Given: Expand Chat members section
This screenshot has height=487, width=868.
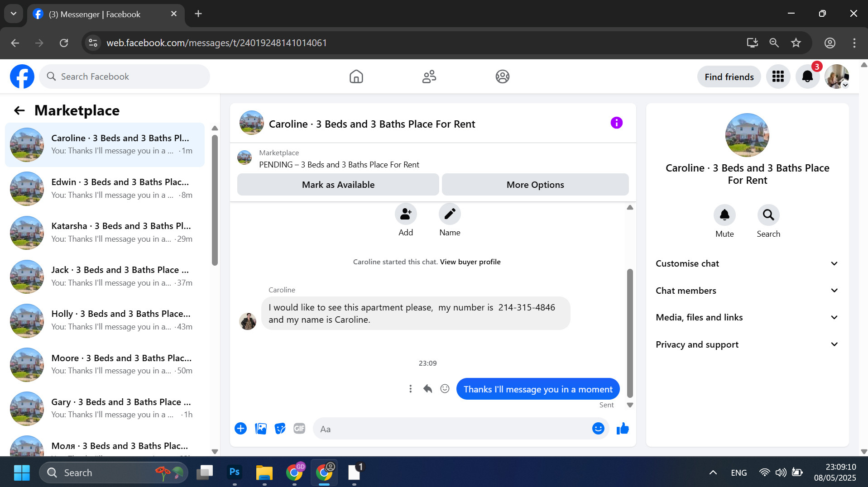Looking at the screenshot, I should pos(747,291).
